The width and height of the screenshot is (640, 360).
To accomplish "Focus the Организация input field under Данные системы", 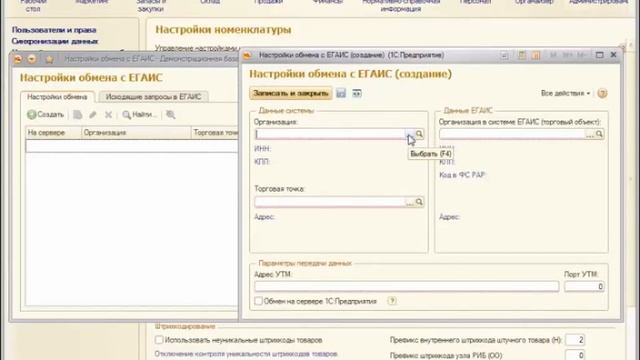I will (330, 134).
